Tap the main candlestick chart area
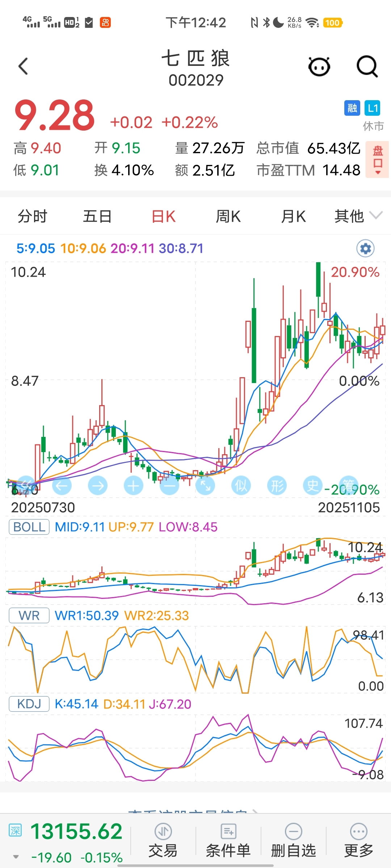 (x=195, y=380)
